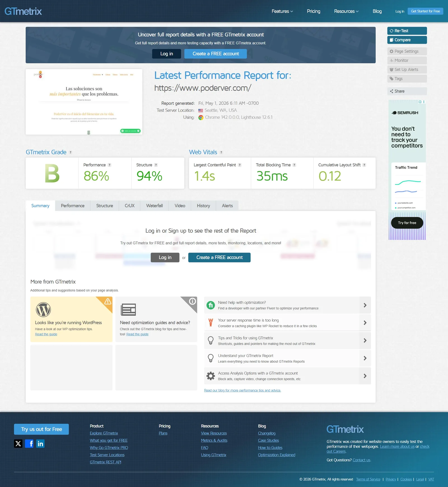Viewport: 448px width, 487px height.
Task: Click the USA flag icon
Action: click(201, 111)
